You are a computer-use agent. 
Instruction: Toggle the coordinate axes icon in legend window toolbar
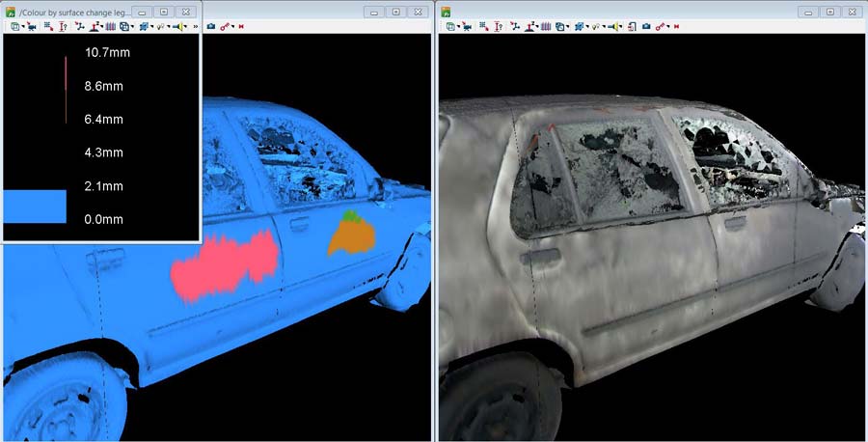80,27
